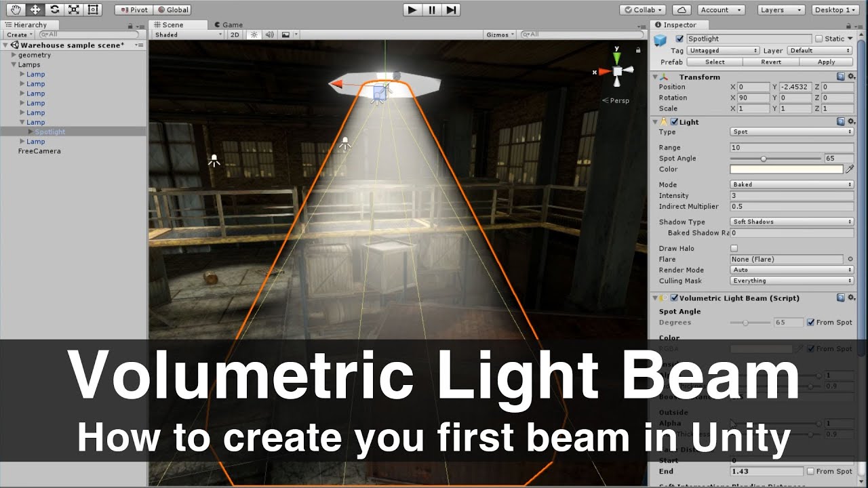Expand the Spotlight tree item
Screen dimensions: 868x488
pyautogui.click(x=30, y=131)
